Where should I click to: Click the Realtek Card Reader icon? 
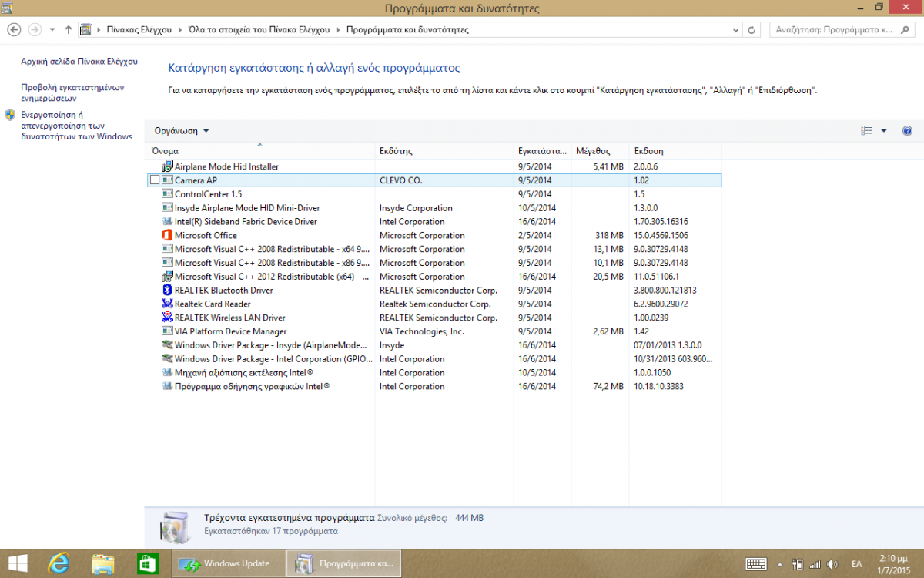(168, 304)
